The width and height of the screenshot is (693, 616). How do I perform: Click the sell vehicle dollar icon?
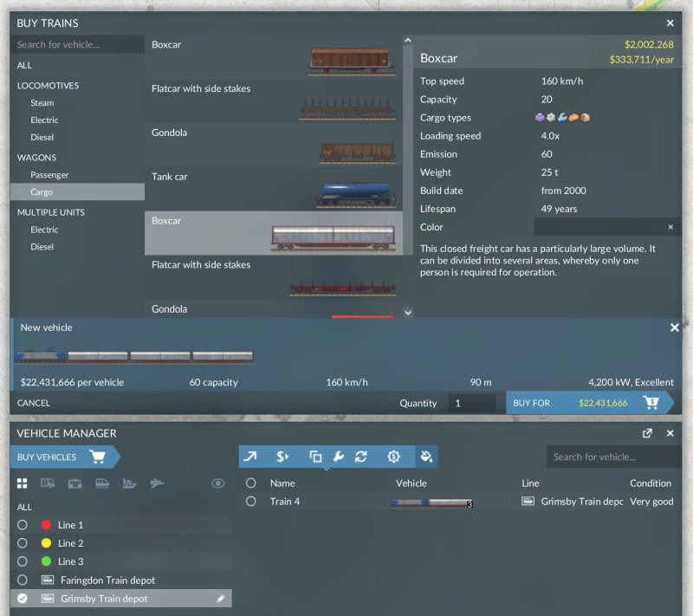[x=282, y=457]
